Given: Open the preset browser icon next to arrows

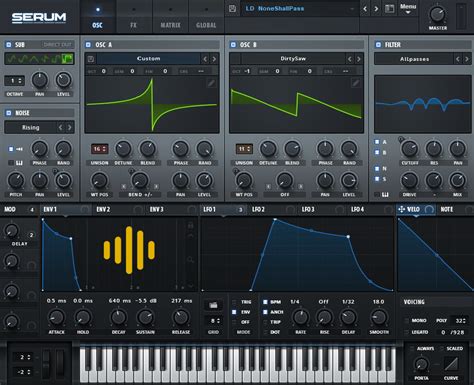Looking at the screenshot, I should point(389,9).
